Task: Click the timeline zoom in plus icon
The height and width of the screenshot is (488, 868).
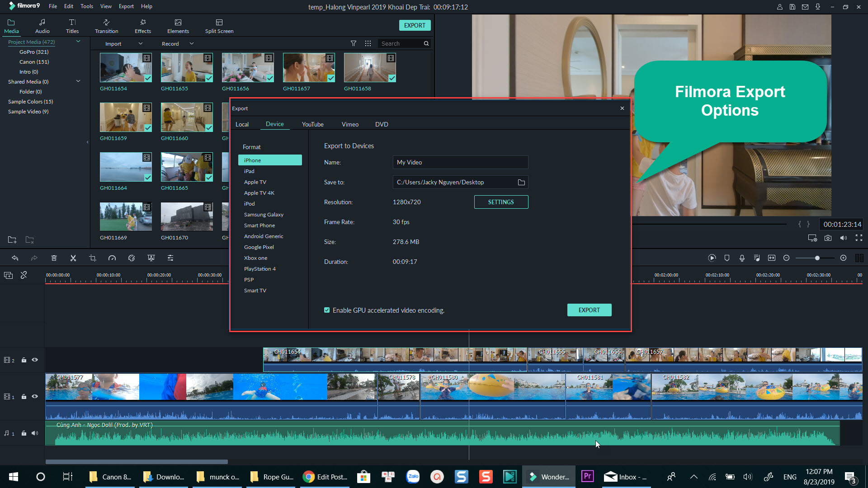Action: (843, 258)
